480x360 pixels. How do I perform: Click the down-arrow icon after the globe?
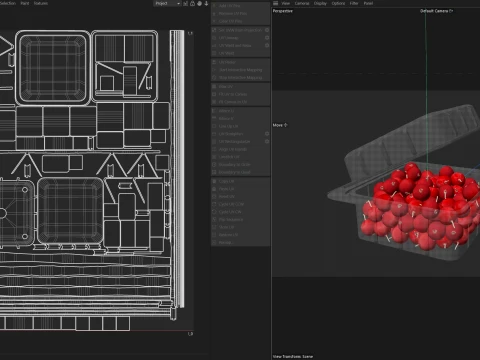(x=206, y=3)
